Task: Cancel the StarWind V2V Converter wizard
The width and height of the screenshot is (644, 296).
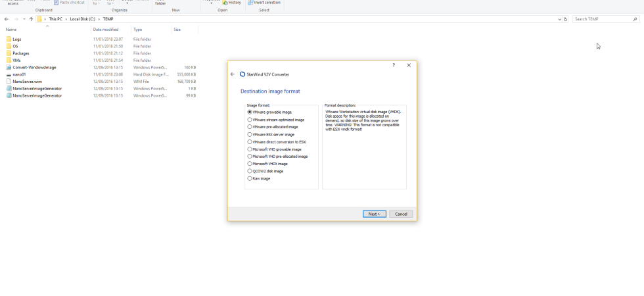Action: (x=401, y=214)
